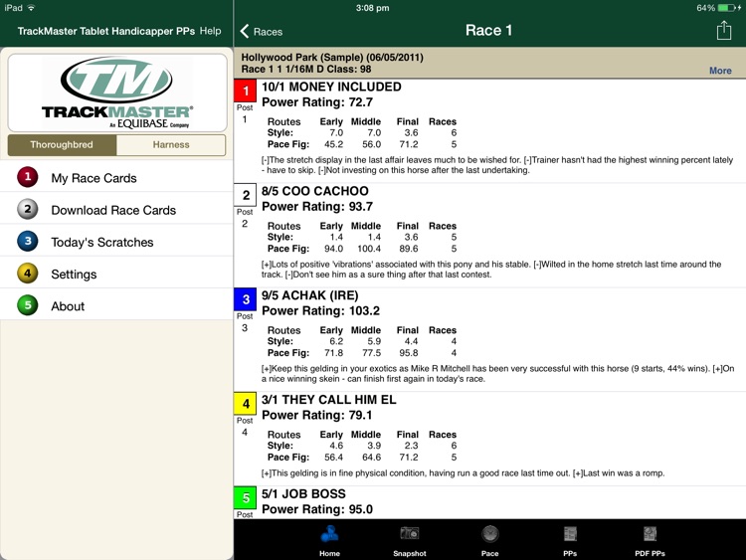746x560 pixels.
Task: Select the yellow saddle cloth number 4
Action: [x=246, y=404]
